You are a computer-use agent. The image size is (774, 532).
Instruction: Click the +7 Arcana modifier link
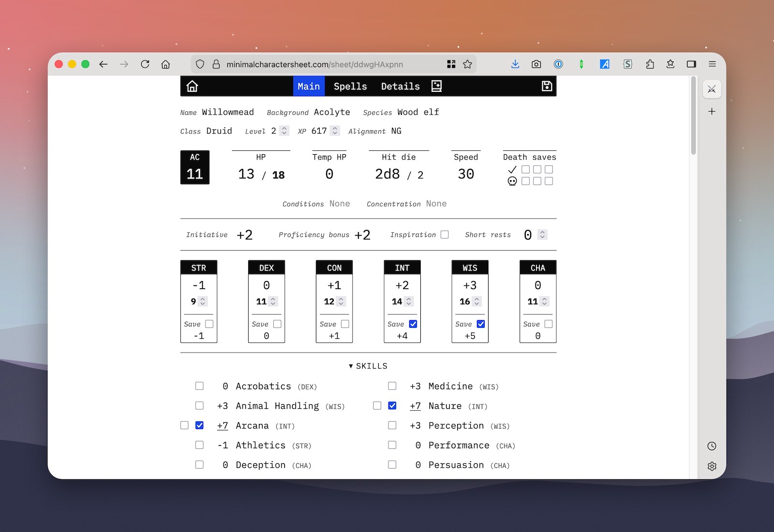tap(222, 426)
